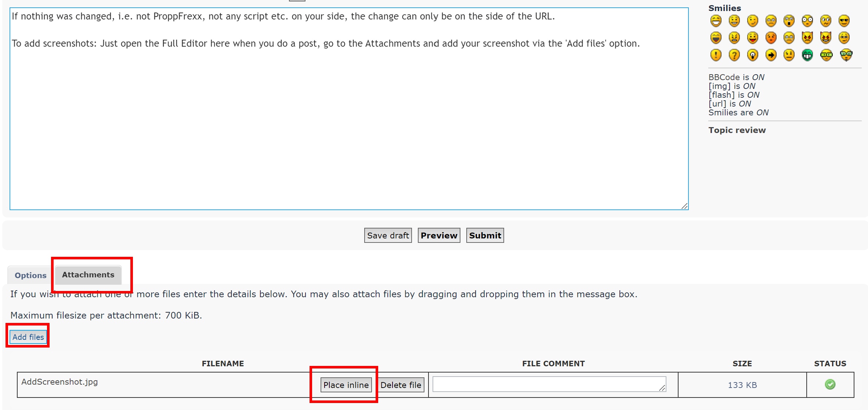This screenshot has height=410, width=868.
Task: Open the Attachments tab
Action: coord(88,275)
